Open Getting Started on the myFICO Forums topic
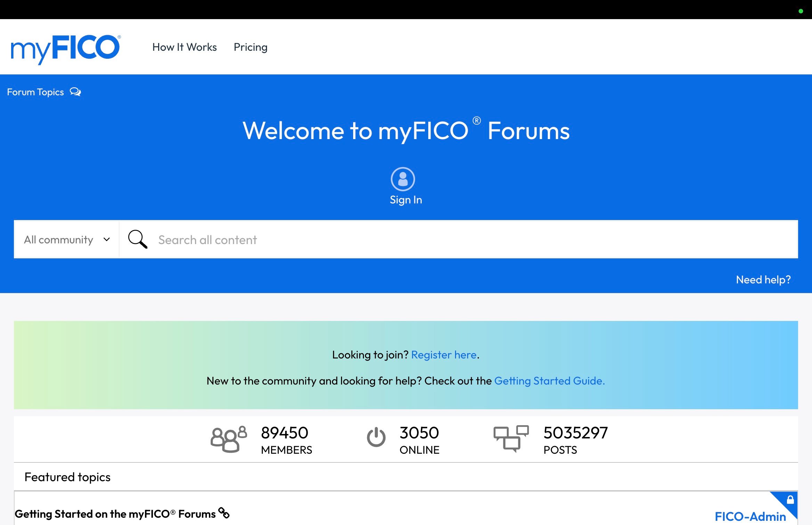Screen dimensions: 812x525 (115, 514)
